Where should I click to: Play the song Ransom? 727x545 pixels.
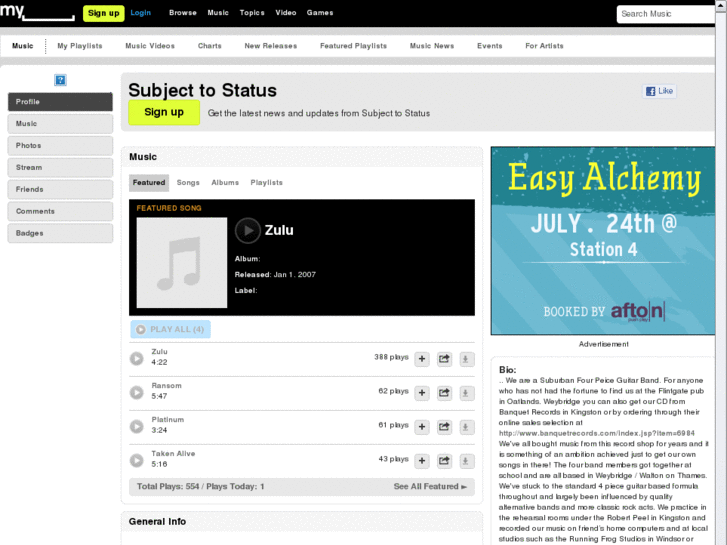[136, 392]
